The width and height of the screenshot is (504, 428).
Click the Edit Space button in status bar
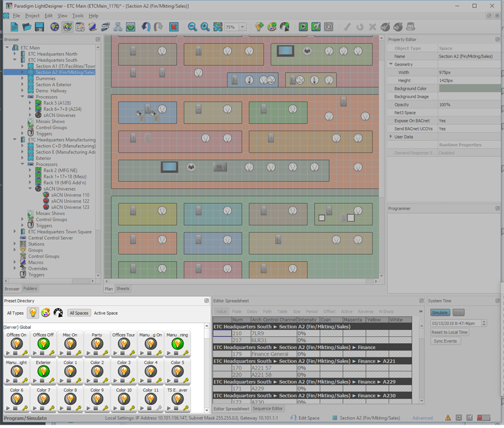point(305,418)
